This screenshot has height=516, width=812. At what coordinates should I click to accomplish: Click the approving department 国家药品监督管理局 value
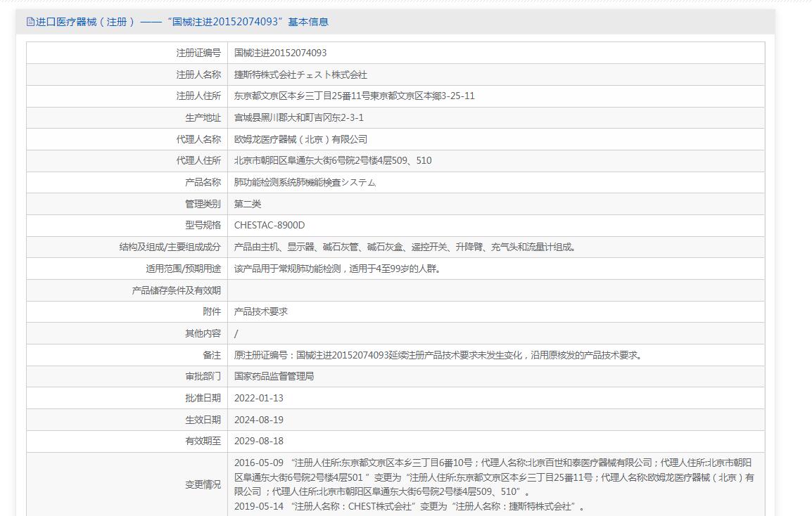tap(274, 376)
